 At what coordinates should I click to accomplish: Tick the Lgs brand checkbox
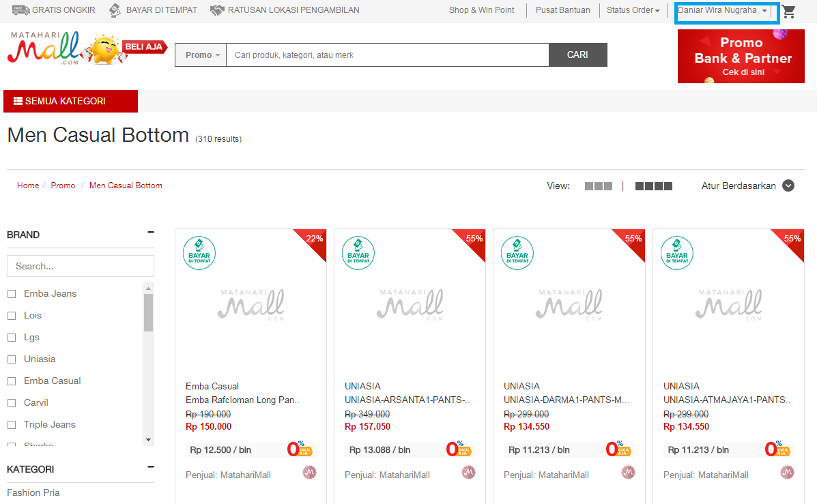[x=12, y=338]
